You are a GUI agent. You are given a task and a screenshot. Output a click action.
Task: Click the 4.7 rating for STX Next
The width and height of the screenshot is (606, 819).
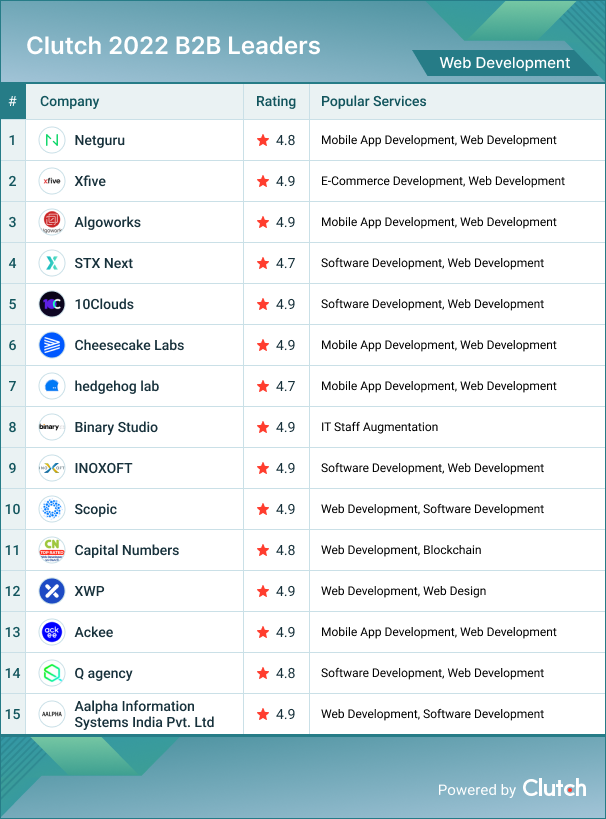pos(285,263)
